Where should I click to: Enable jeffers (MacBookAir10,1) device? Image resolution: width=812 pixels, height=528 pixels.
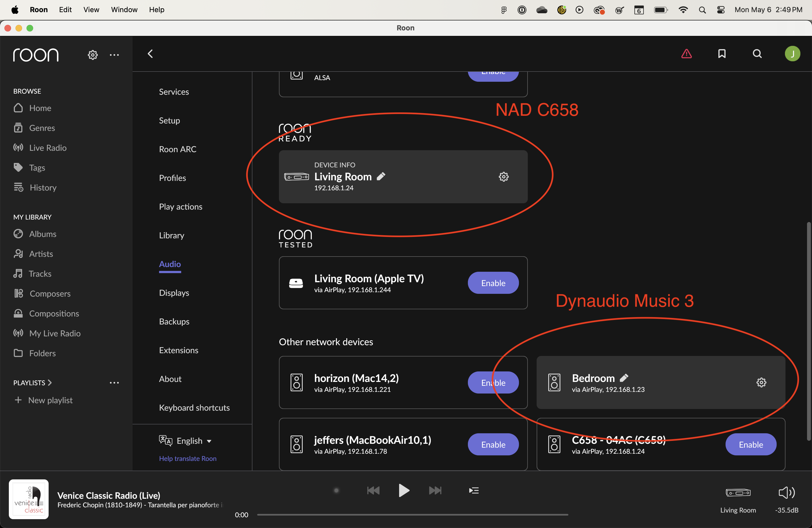pyautogui.click(x=493, y=444)
